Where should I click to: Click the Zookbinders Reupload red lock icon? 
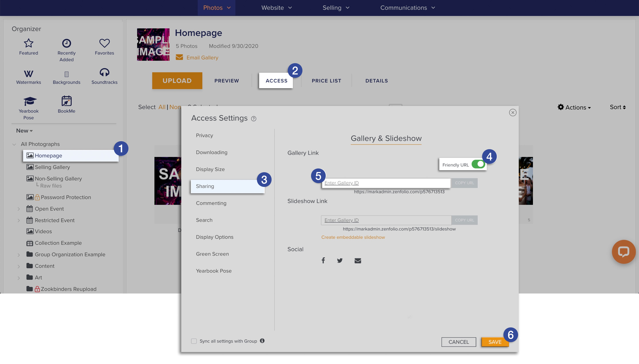pyautogui.click(x=37, y=289)
